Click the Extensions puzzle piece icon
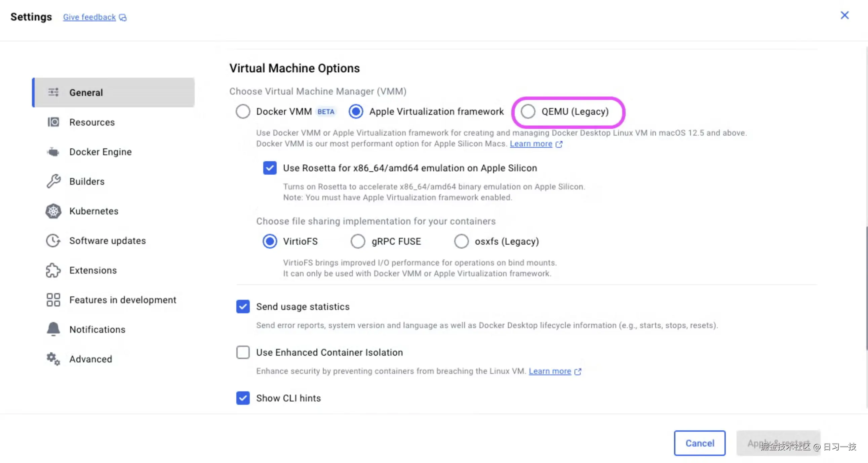 click(x=53, y=271)
